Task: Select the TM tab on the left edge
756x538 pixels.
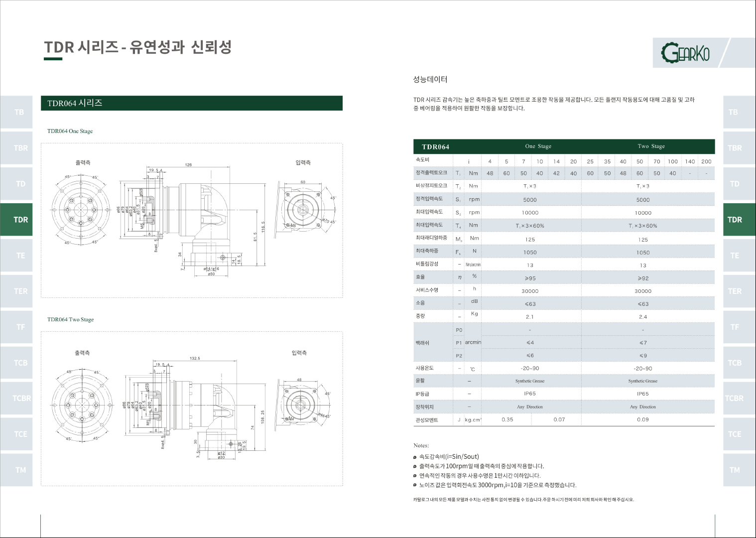Action: tap(16, 470)
